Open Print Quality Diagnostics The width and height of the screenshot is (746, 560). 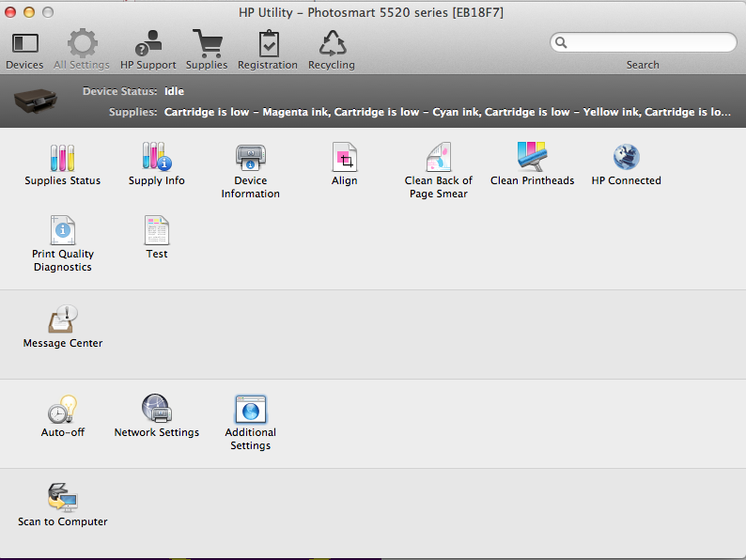[x=62, y=230]
